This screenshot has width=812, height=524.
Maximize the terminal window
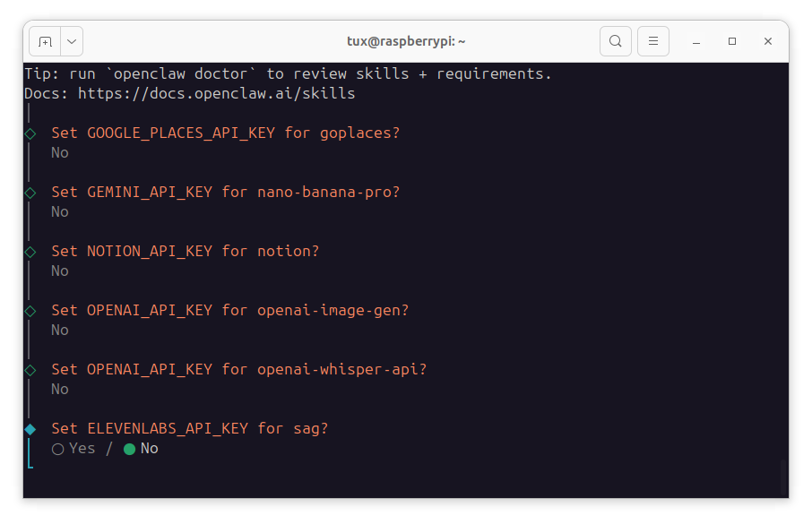pyautogui.click(x=732, y=41)
